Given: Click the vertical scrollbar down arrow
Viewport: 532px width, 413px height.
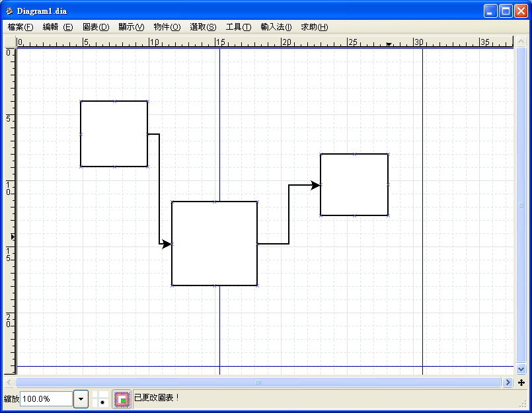Looking at the screenshot, I should 521,369.
